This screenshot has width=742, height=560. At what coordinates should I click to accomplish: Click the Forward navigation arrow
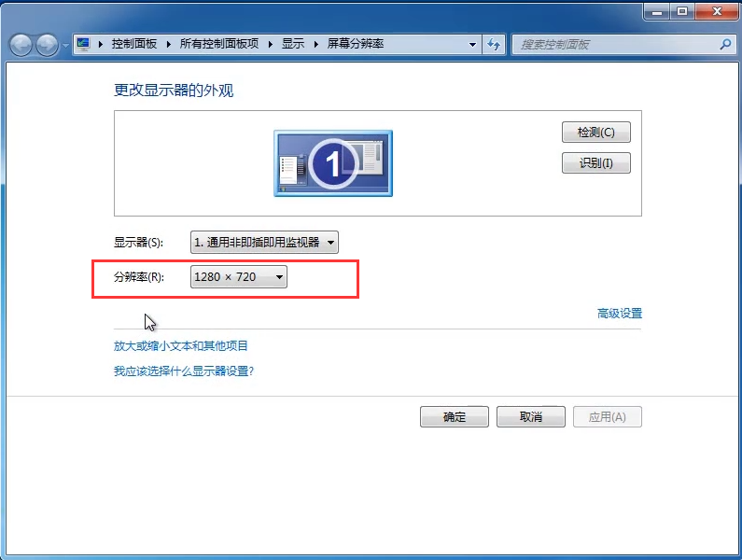pyautogui.click(x=47, y=45)
